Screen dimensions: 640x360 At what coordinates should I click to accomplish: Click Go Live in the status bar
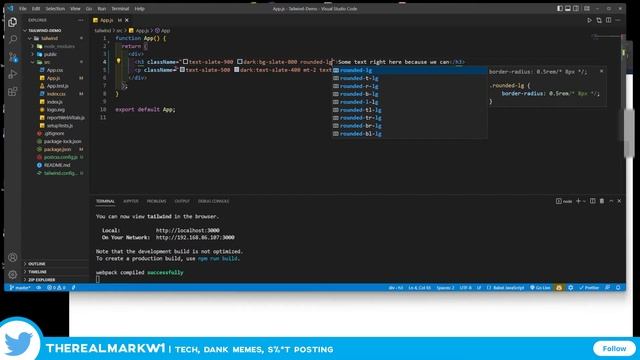point(540,288)
